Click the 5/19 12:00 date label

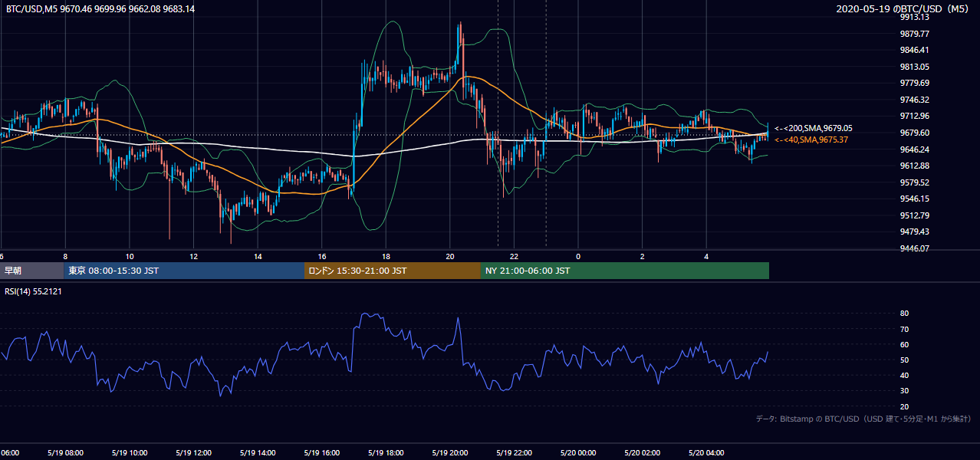(193, 453)
